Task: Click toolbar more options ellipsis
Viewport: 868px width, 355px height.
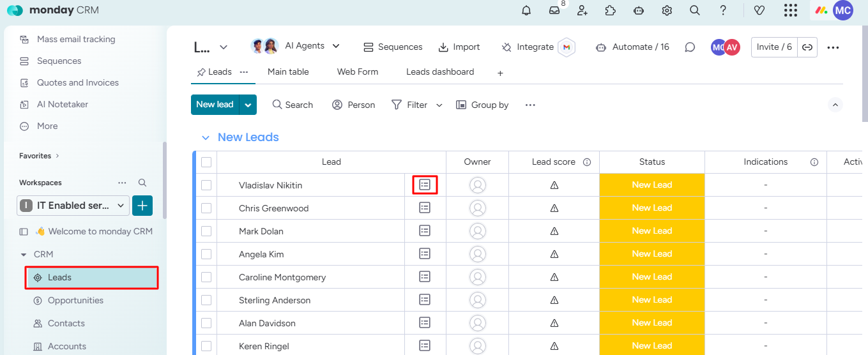Action: [x=530, y=105]
